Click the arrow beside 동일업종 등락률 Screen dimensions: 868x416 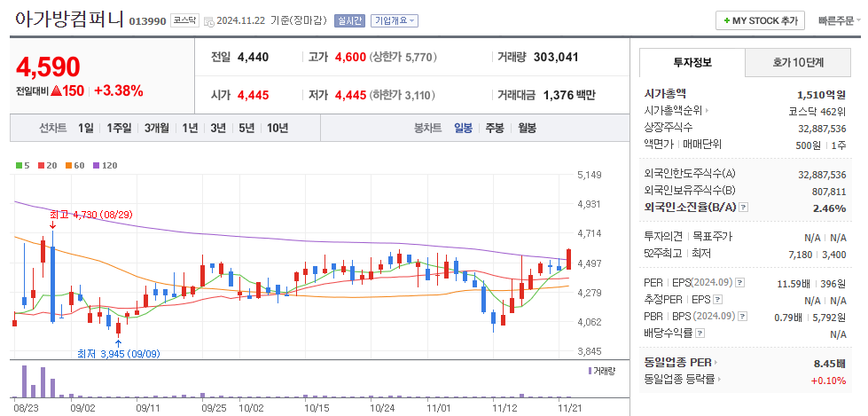coord(719,380)
